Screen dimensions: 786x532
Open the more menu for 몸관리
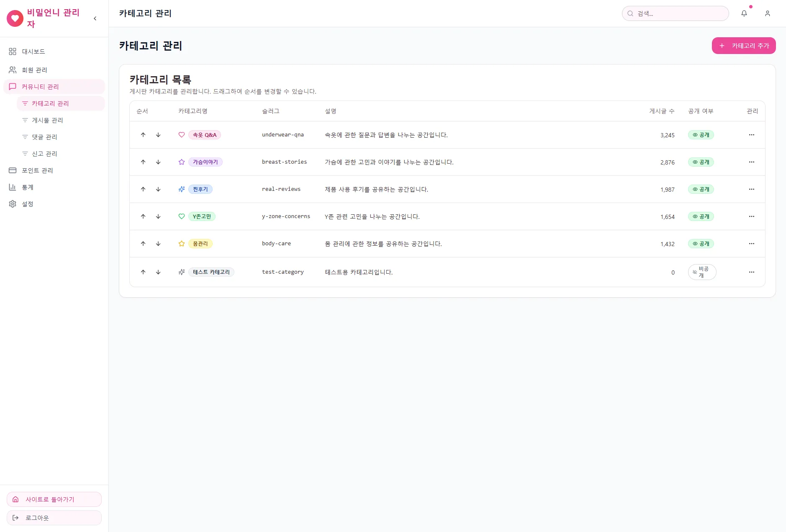[x=752, y=244]
